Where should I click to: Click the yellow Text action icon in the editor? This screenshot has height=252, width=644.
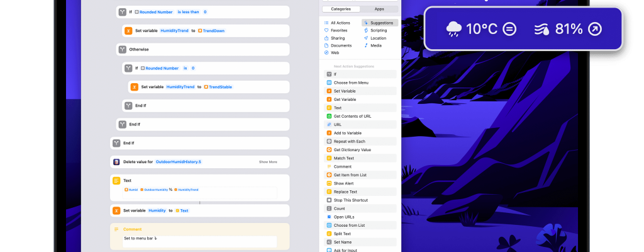116,180
